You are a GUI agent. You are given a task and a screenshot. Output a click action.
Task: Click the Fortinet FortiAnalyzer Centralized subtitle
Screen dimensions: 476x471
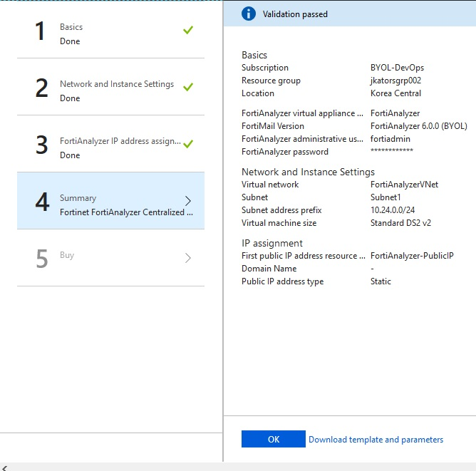coord(126,212)
